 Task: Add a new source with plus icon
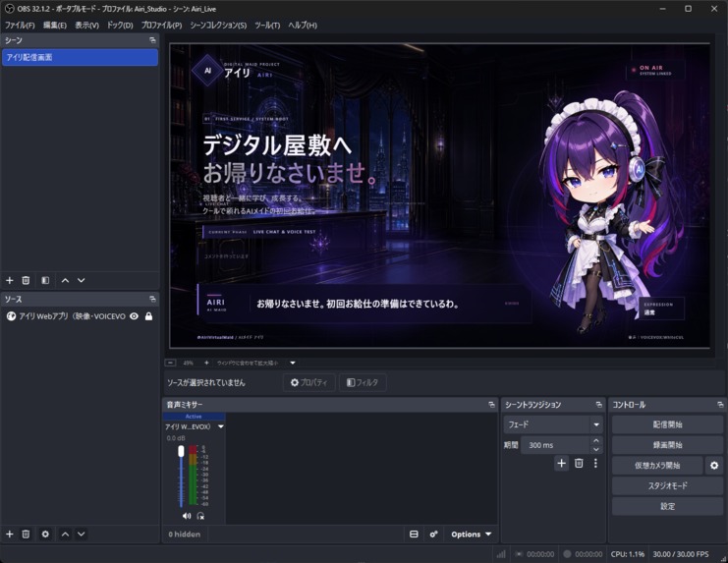(9, 534)
